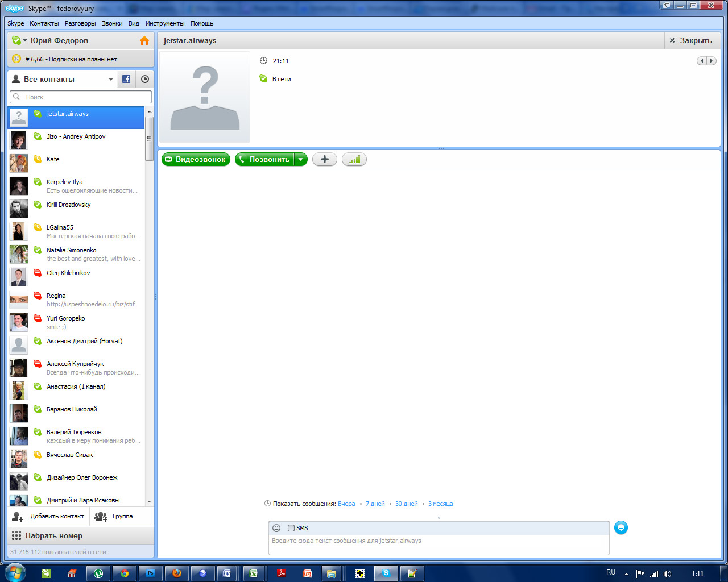Click the right arrow in profile header

pyautogui.click(x=712, y=61)
